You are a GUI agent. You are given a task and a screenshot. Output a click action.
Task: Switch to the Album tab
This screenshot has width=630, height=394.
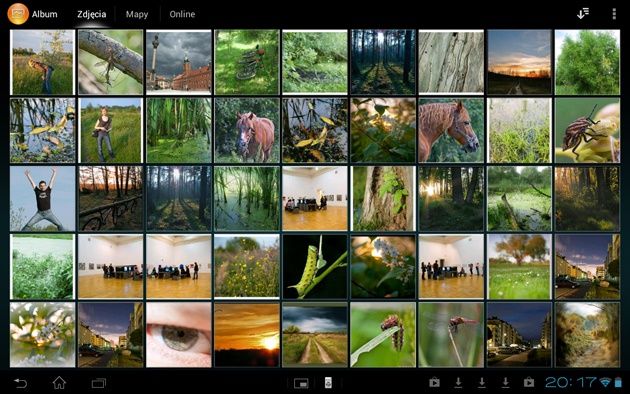click(45, 14)
